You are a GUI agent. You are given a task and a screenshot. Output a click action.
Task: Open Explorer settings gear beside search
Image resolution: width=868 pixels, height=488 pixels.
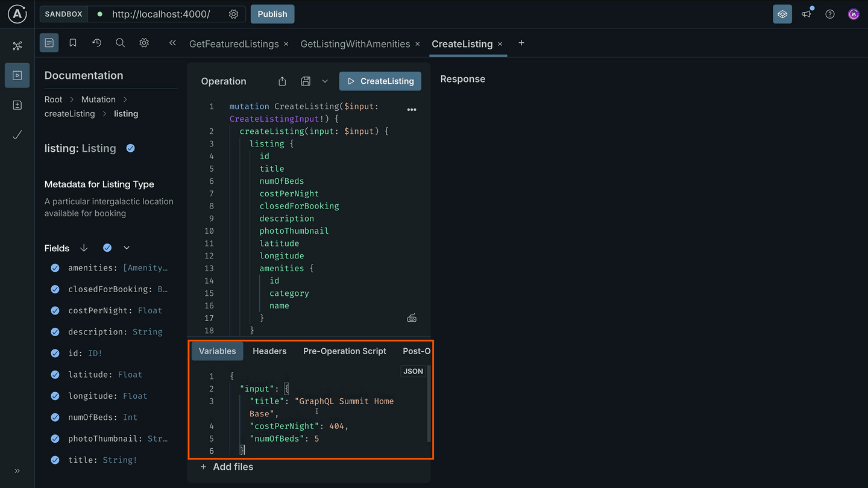[x=143, y=43]
